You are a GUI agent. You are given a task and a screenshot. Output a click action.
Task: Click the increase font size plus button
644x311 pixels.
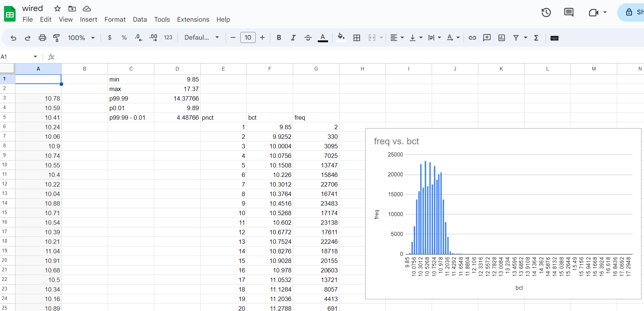(262, 38)
